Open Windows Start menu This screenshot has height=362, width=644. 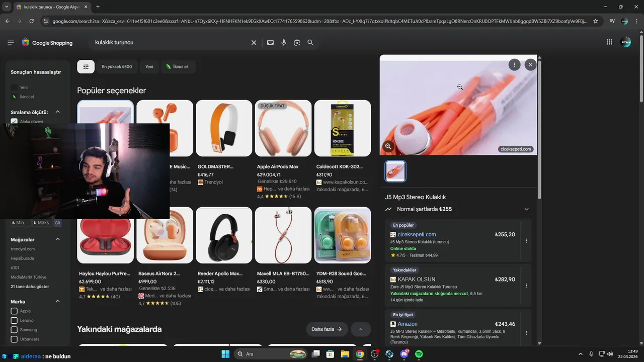225,354
